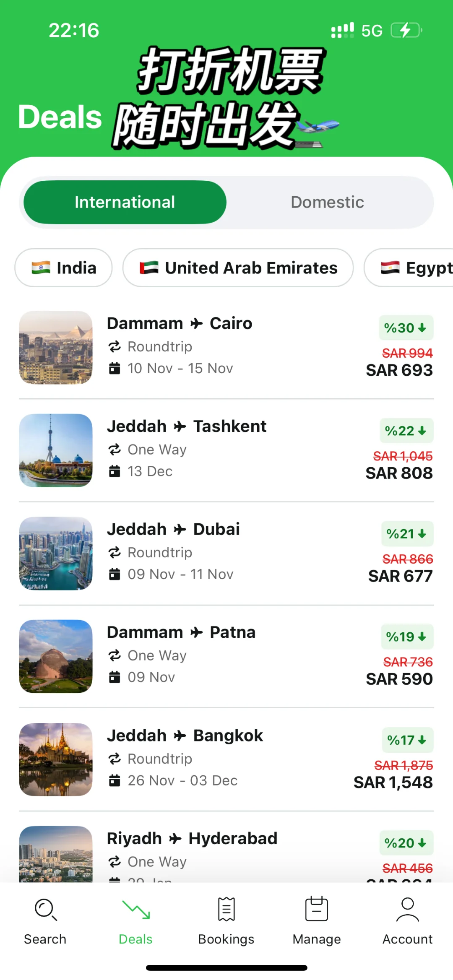The height and width of the screenshot is (980, 453).
Task: Tap the India flag icon
Action: (41, 268)
